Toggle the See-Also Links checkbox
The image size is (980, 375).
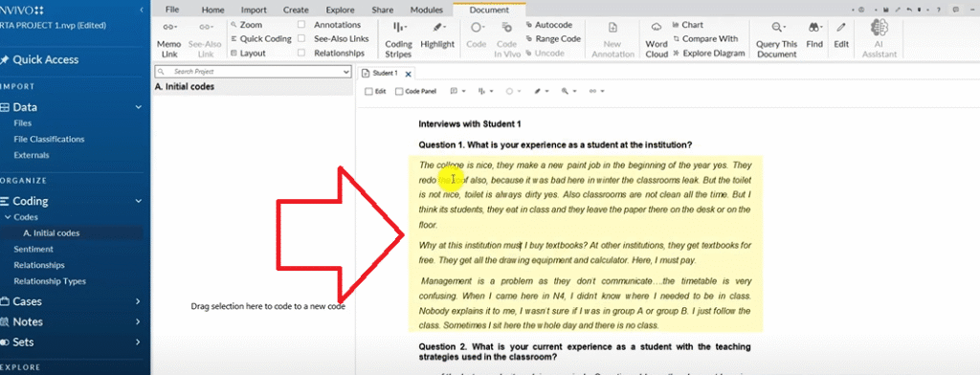tap(301, 39)
